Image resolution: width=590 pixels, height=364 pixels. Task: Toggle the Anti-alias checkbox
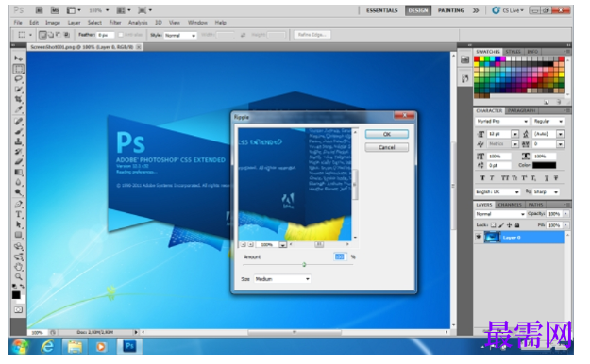point(121,35)
